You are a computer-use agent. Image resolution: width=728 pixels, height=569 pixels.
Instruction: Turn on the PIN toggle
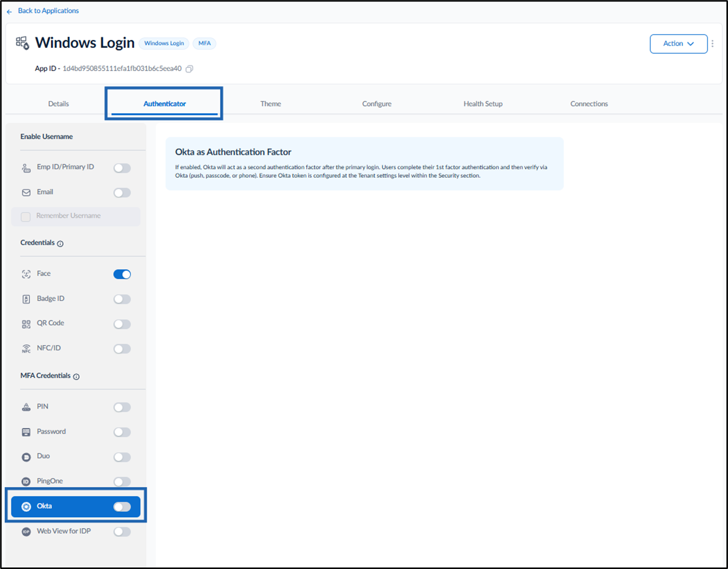tap(122, 407)
